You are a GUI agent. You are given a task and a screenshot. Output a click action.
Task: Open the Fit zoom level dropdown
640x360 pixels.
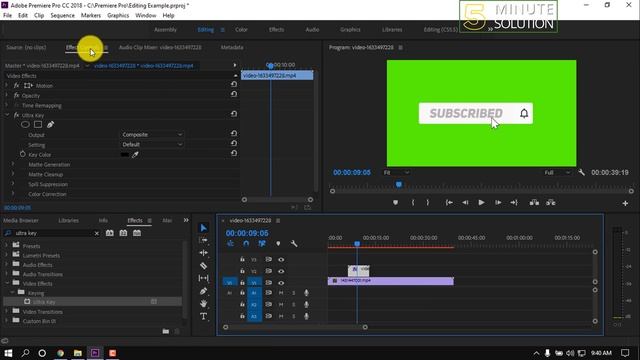tap(396, 173)
